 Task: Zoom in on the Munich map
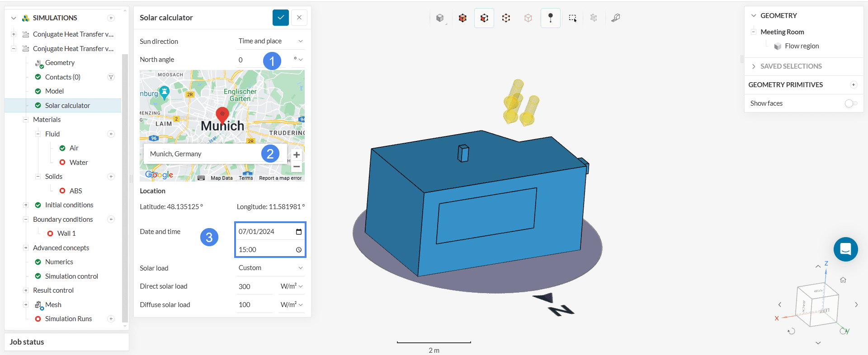coord(297,155)
